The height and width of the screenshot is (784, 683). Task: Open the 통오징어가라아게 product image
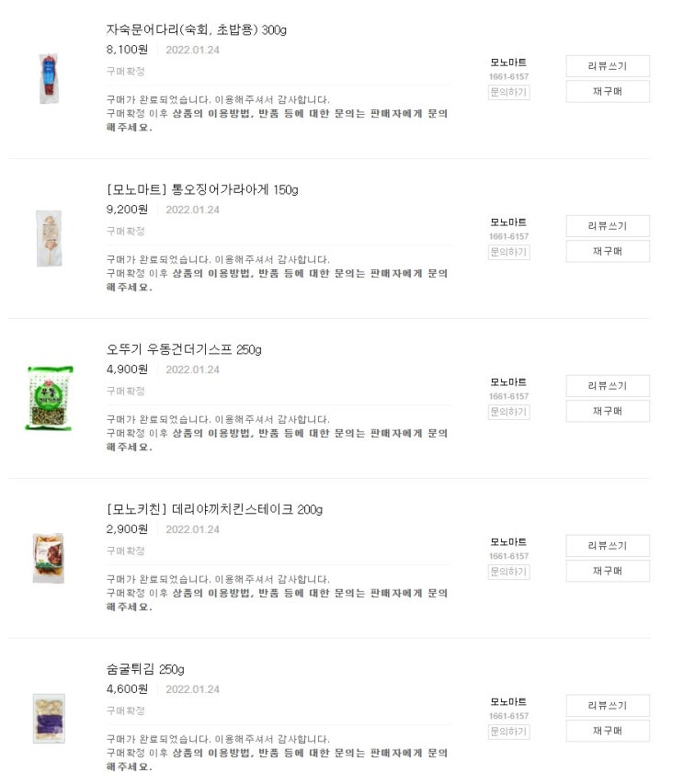coord(49,239)
